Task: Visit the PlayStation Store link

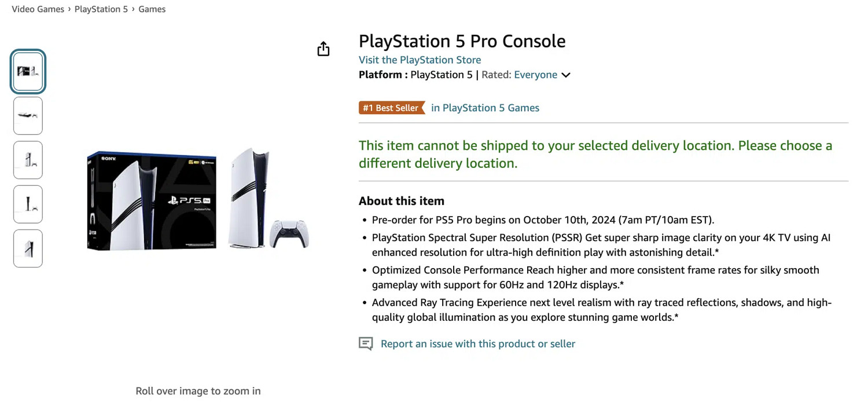Action: click(420, 60)
